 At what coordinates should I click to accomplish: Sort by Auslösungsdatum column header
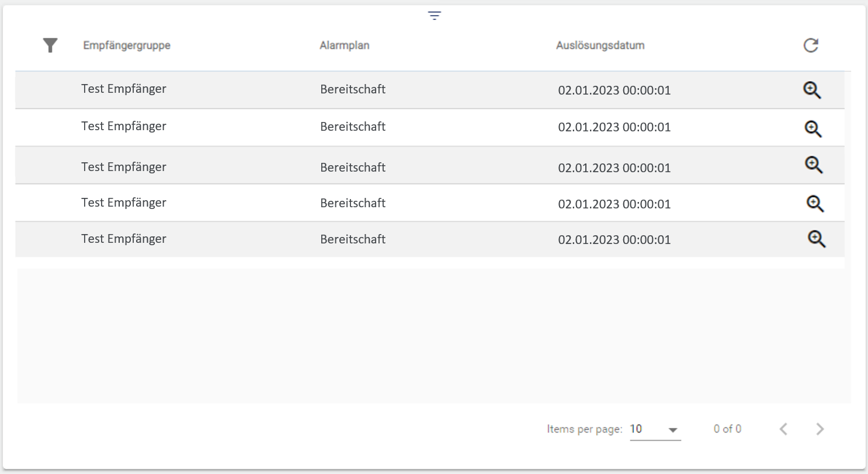[x=600, y=46]
